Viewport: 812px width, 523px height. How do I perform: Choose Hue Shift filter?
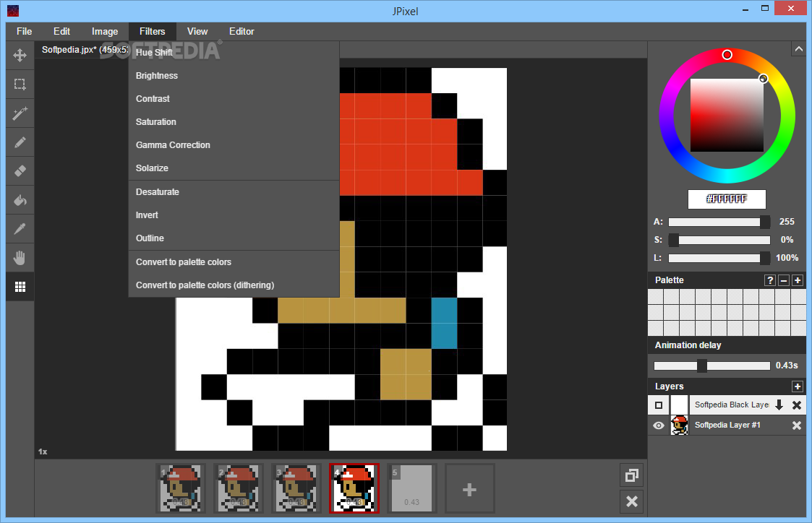coord(234,52)
